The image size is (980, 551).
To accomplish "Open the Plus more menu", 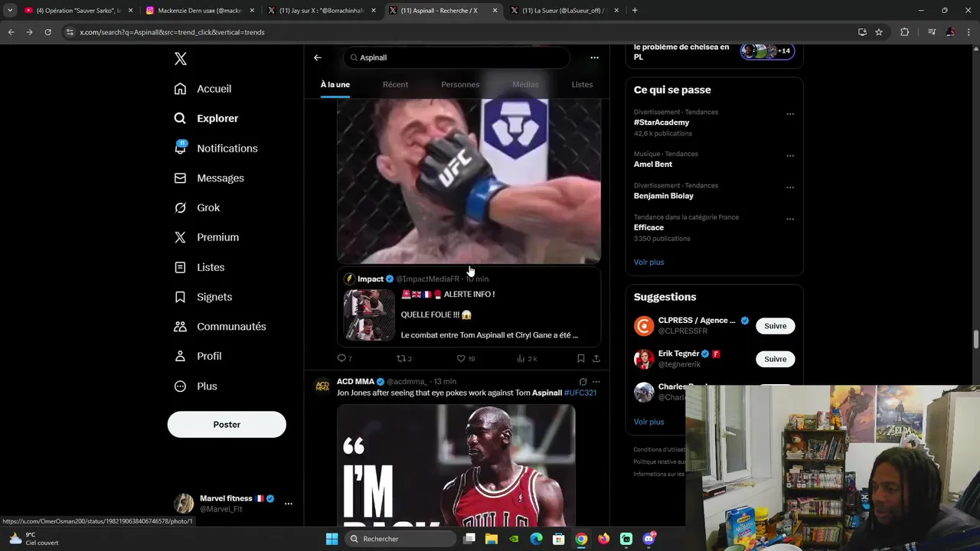I will 195,386.
